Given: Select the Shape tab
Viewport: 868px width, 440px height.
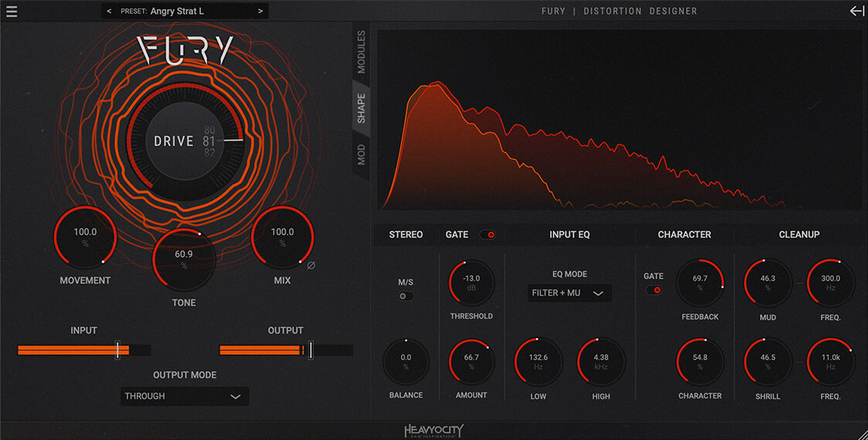Looking at the screenshot, I should (x=361, y=109).
